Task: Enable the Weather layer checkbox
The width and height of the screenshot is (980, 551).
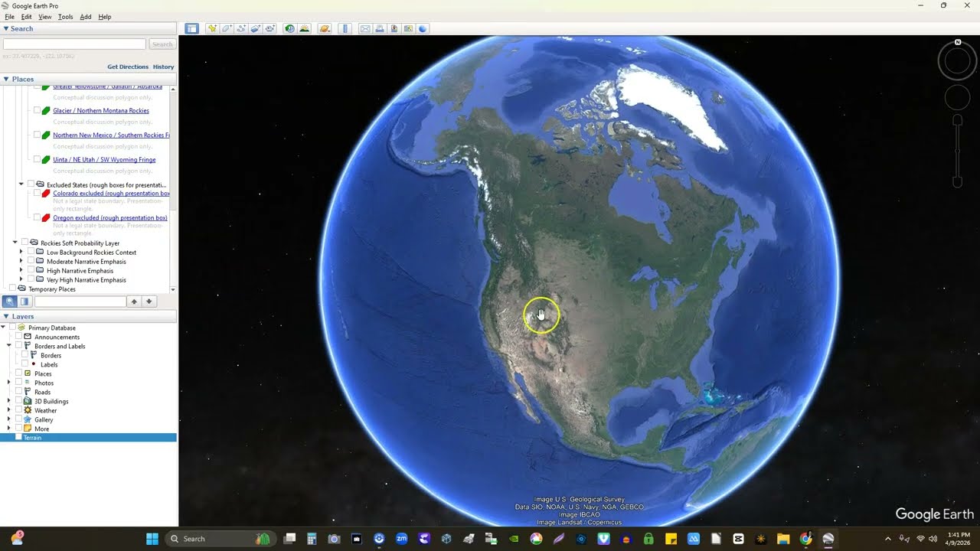Action: [18, 410]
